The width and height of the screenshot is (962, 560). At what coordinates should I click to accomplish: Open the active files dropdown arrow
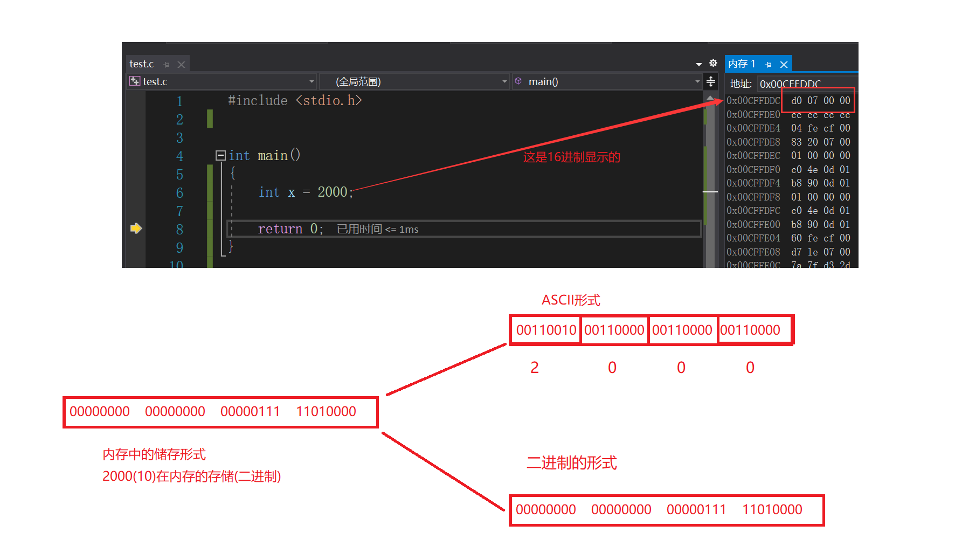coord(699,65)
